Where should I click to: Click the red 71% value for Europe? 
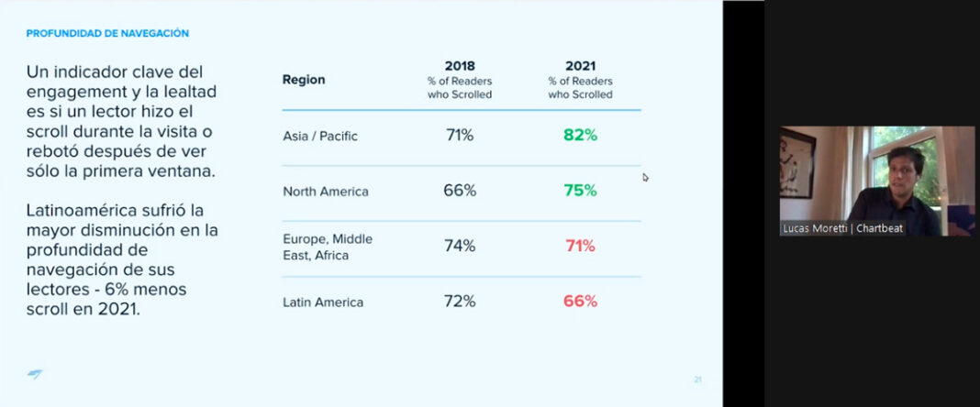point(580,246)
